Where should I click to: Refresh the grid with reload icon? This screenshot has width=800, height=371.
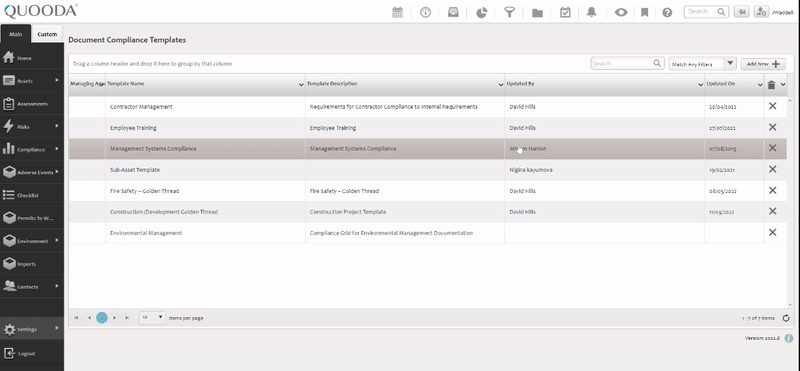pyautogui.click(x=786, y=318)
